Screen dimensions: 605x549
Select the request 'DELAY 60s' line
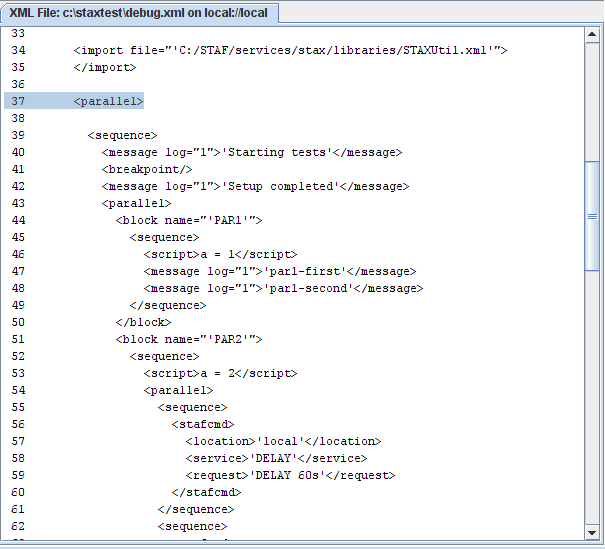point(290,475)
